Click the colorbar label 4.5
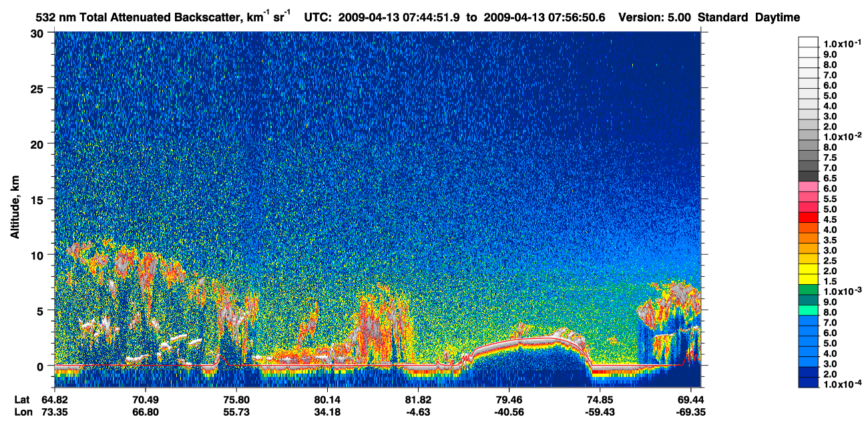 [829, 219]
